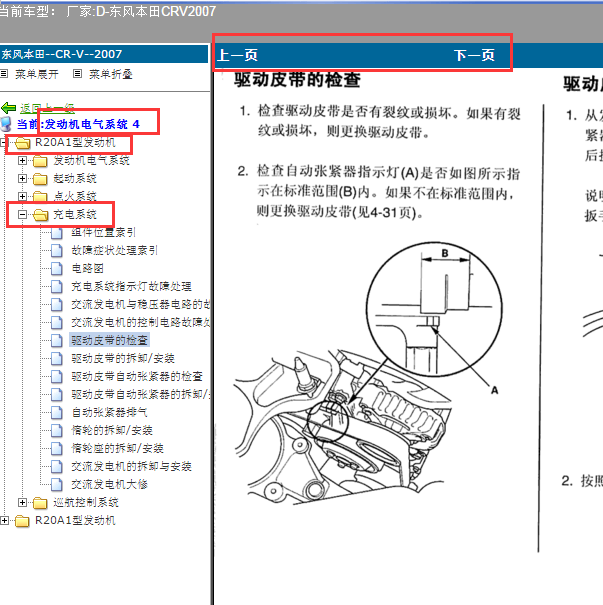Click the folder icon of 起动系统
This screenshot has width=603, height=605.
click(40, 179)
